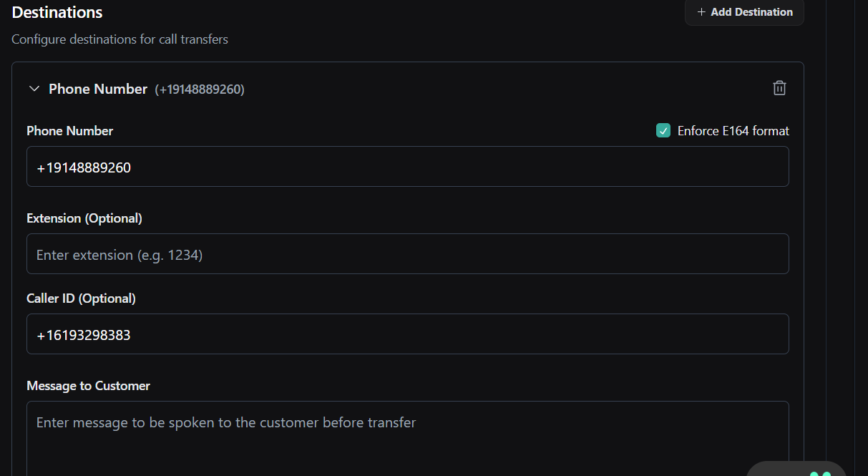Screen dimensions: 868x476
Task: Click the "Enforce E164 format" label text
Action: click(x=733, y=131)
